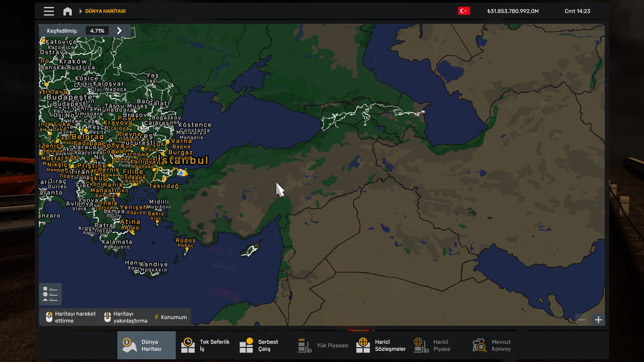The image size is (644, 362).
Task: Click the Yaş city label
Action: click(152, 75)
